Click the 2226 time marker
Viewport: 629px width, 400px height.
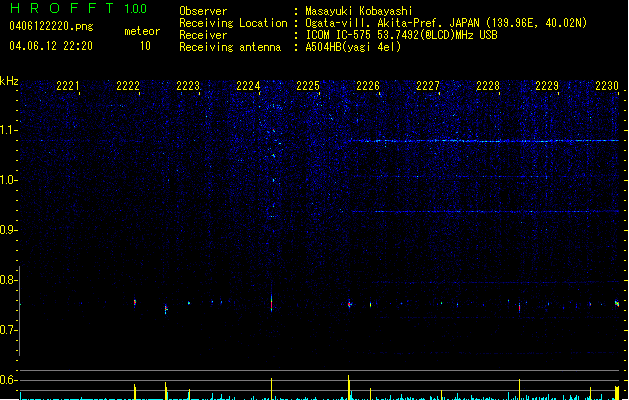tap(368, 85)
